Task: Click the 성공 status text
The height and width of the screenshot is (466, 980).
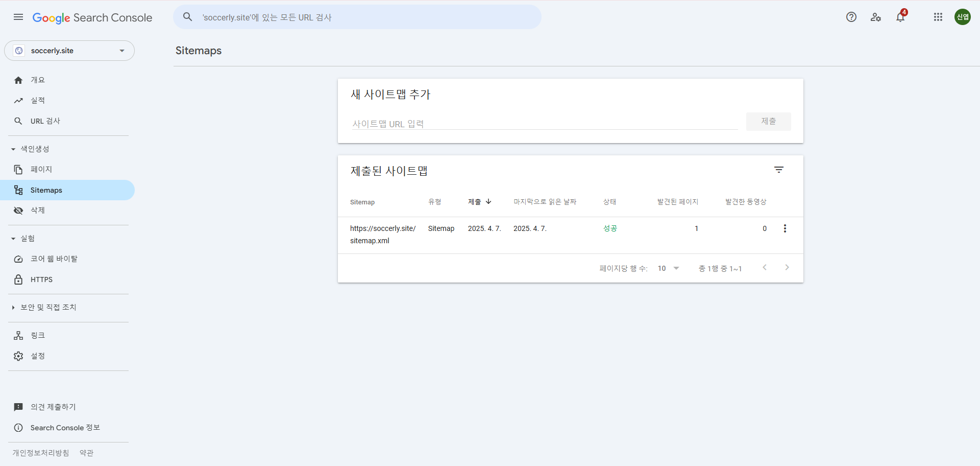Action: click(610, 228)
